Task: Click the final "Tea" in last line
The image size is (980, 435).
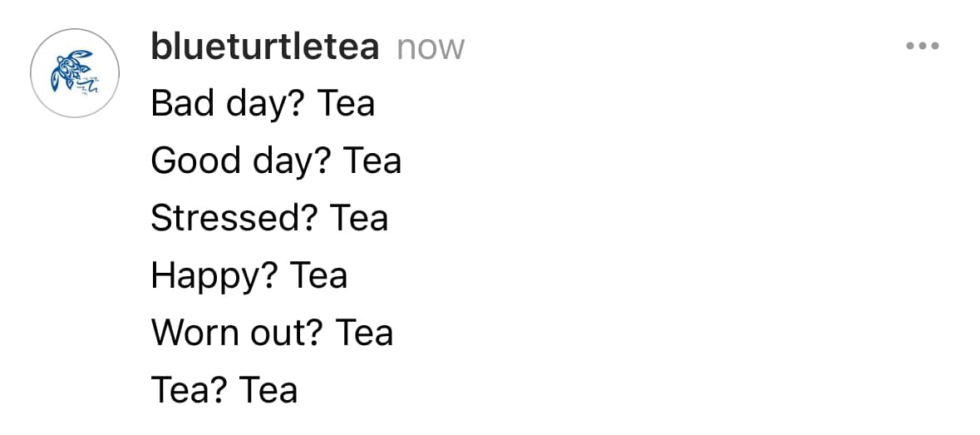Action: click(x=268, y=390)
